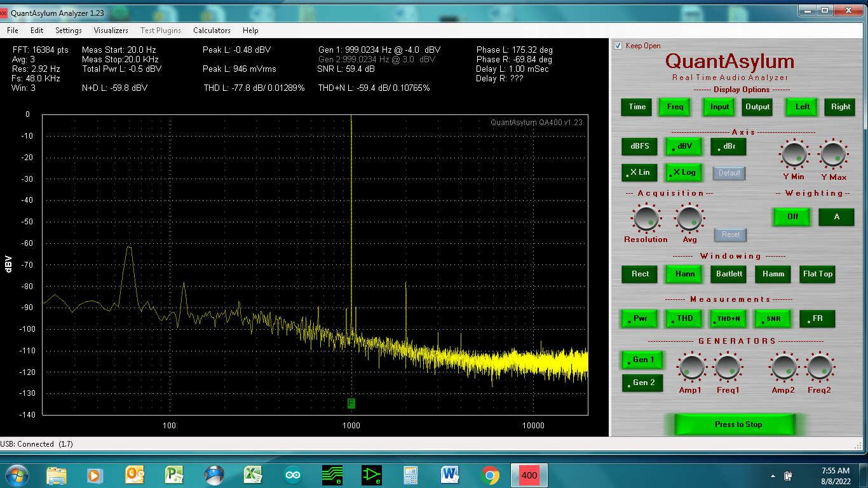
Task: Click the Resolution knob
Action: click(646, 219)
